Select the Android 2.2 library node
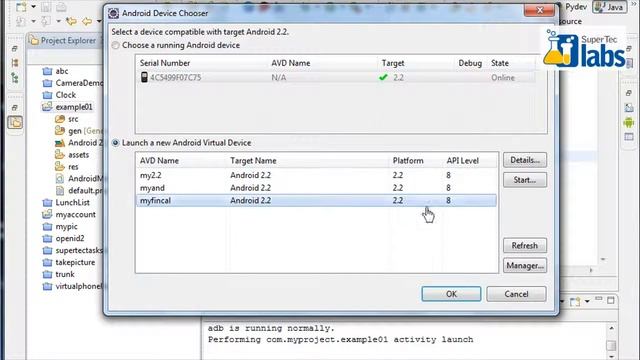The image size is (640, 360). click(x=78, y=143)
